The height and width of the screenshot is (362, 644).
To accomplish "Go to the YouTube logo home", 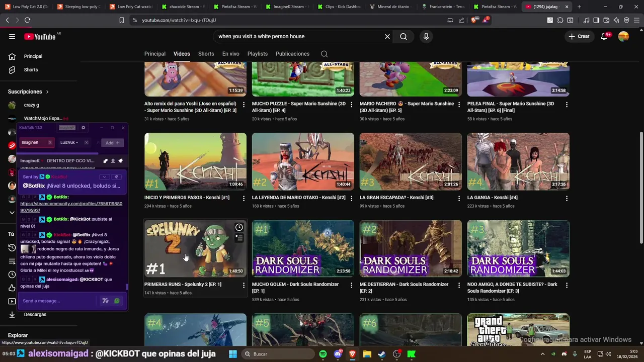I will coord(40,36).
